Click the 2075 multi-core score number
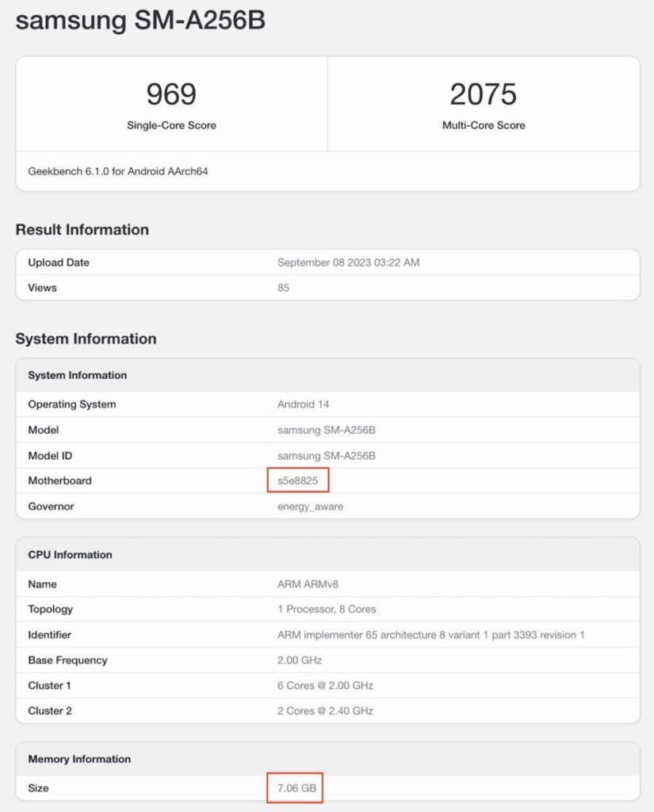 (x=483, y=94)
